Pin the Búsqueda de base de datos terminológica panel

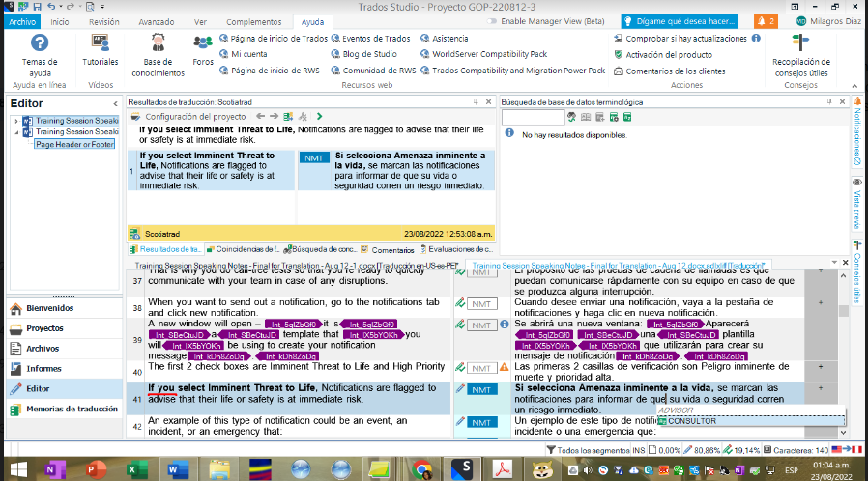click(829, 101)
